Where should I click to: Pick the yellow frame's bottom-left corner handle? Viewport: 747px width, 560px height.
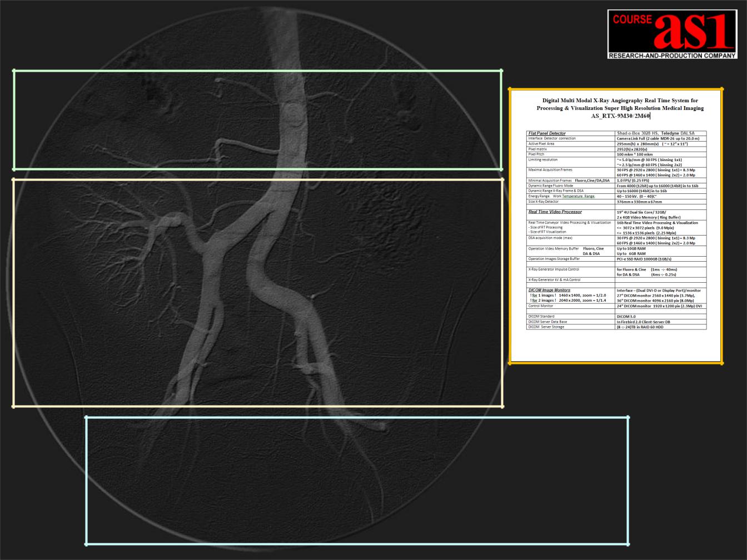point(14,406)
